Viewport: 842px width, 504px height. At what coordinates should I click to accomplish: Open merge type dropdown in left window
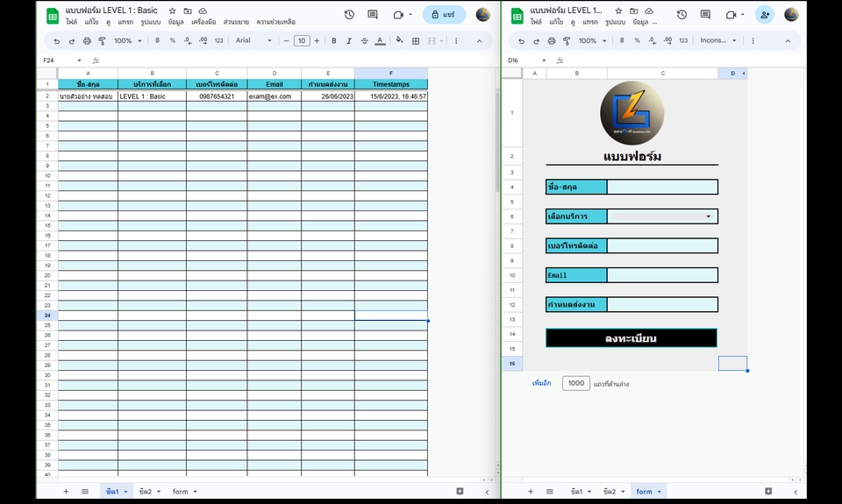(441, 41)
